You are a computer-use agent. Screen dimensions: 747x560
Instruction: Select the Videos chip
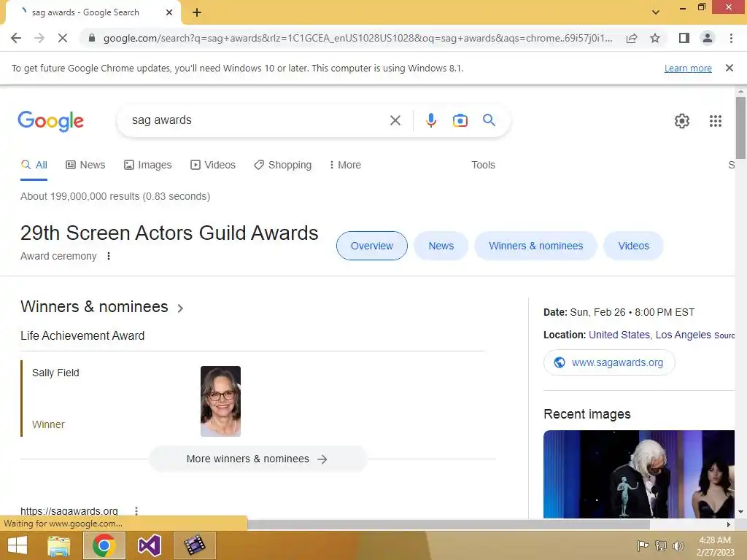[x=634, y=246]
